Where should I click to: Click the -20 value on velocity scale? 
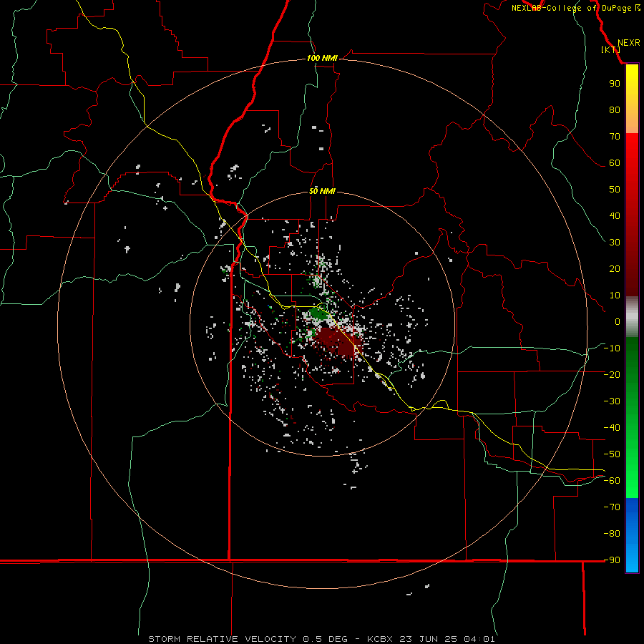pos(612,374)
